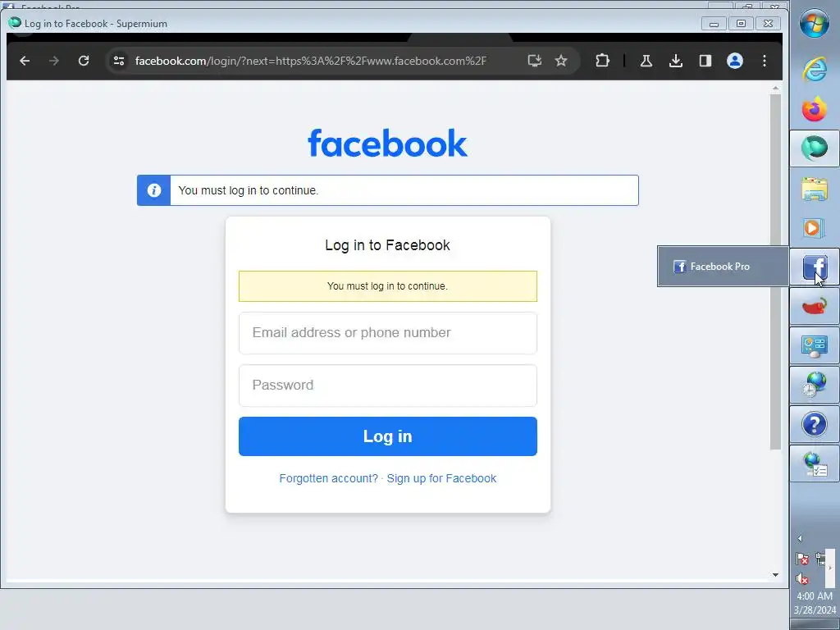
Task: Open Windows Explorer from taskbar
Action: click(x=815, y=189)
